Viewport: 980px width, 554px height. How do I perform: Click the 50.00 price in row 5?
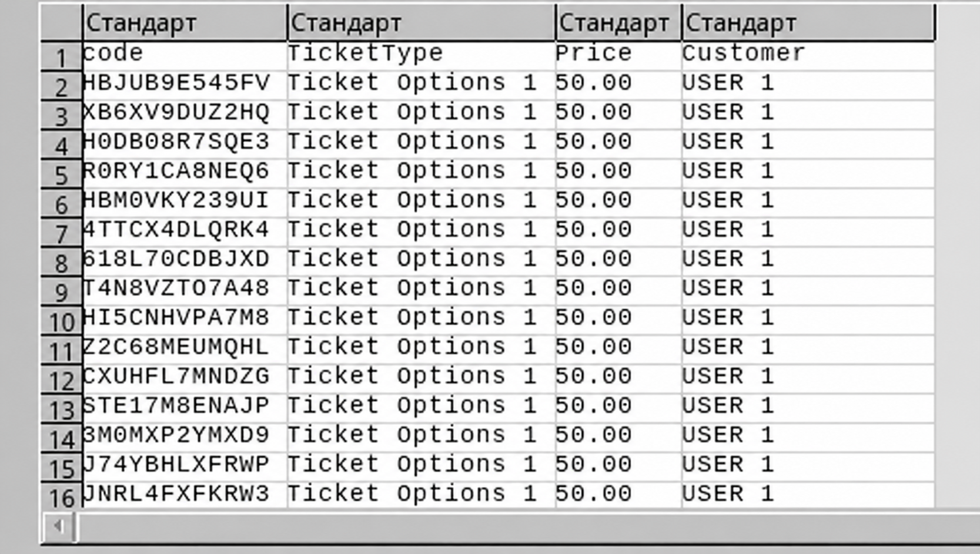[618, 173]
